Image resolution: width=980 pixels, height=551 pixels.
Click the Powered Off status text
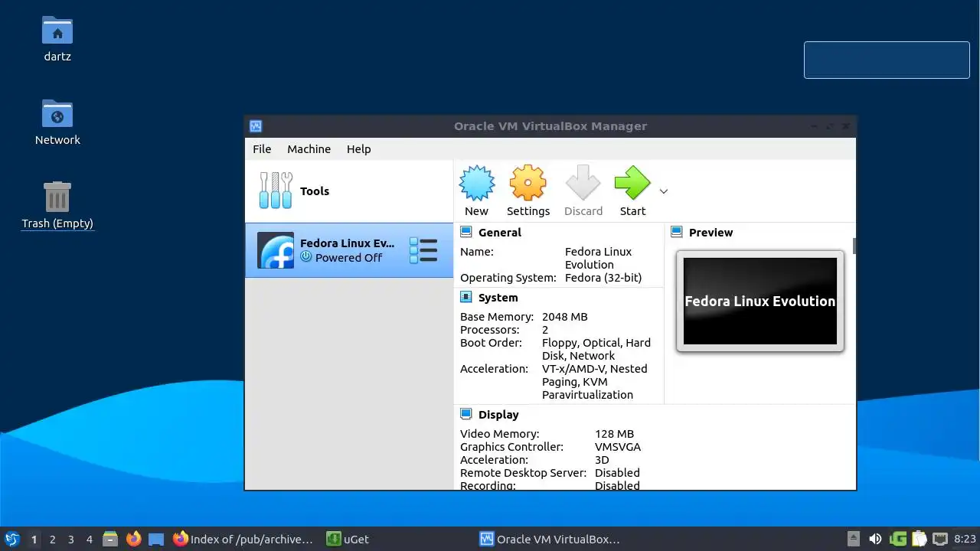[348, 258]
